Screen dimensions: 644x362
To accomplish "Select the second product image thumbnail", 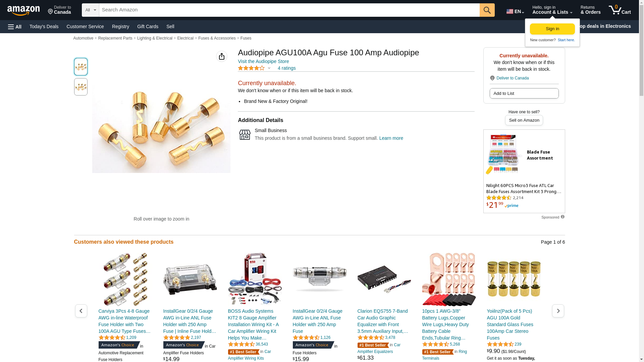I will coord(81,87).
